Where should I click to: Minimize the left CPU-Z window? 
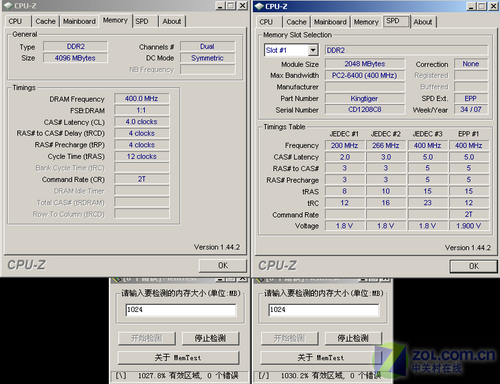pos(220,6)
